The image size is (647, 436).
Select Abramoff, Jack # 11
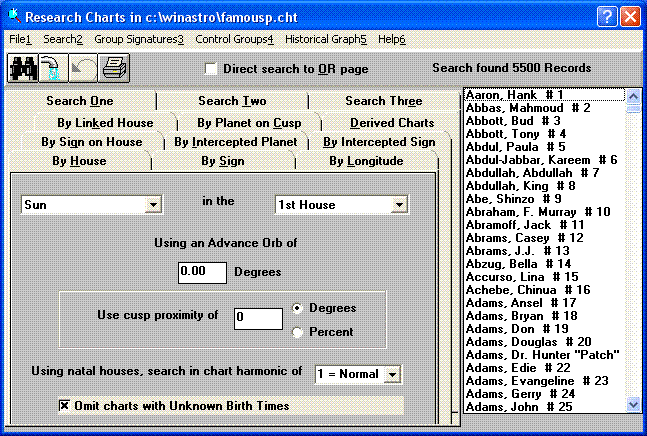(x=544, y=225)
